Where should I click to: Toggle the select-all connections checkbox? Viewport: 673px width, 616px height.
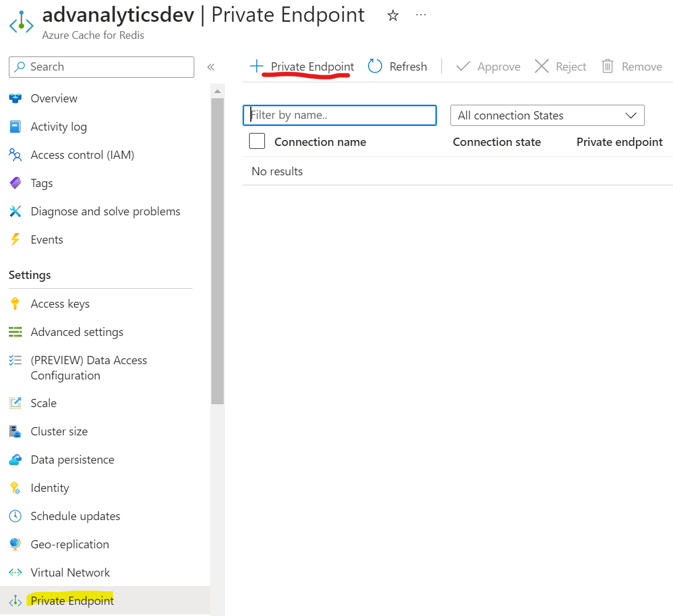point(257,141)
